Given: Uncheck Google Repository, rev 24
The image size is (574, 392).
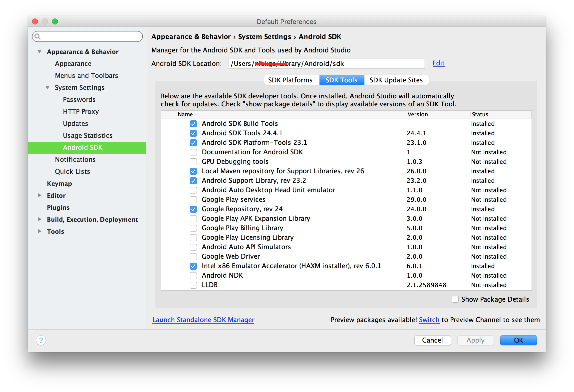Looking at the screenshot, I should pyautogui.click(x=193, y=209).
